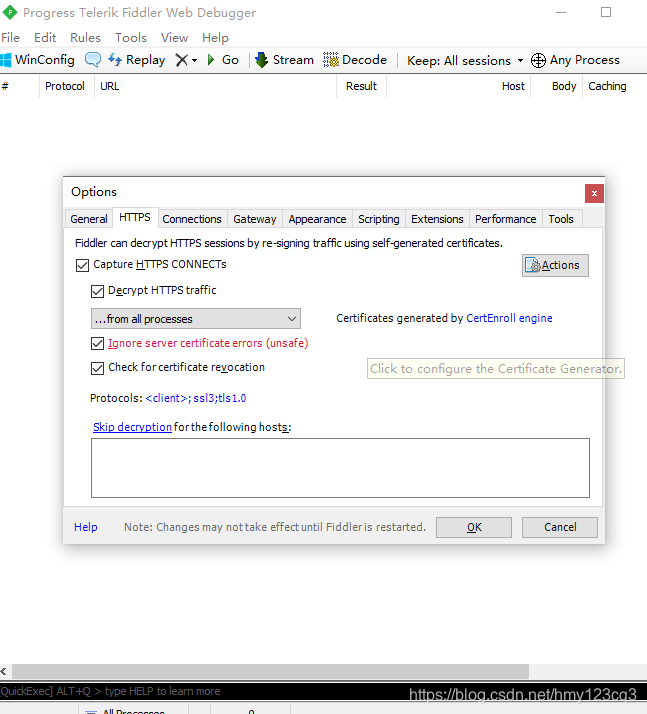Open the Edit menu
This screenshot has width=647, height=714.
[x=45, y=37]
